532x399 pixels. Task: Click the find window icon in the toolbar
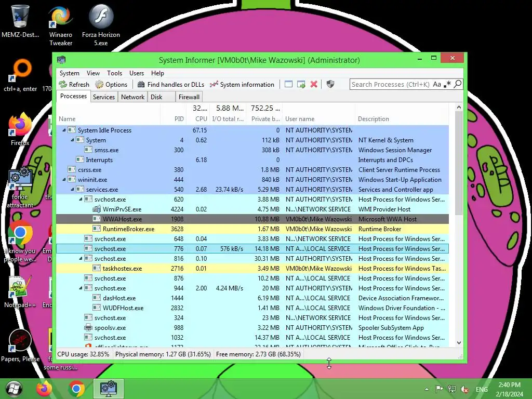click(288, 85)
